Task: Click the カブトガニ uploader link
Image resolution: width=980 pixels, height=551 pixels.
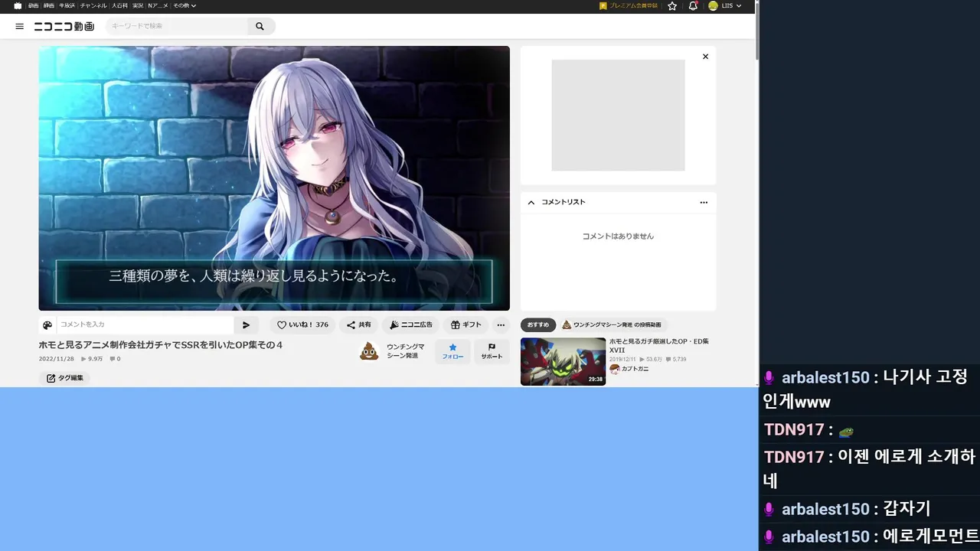Action: 629,369
